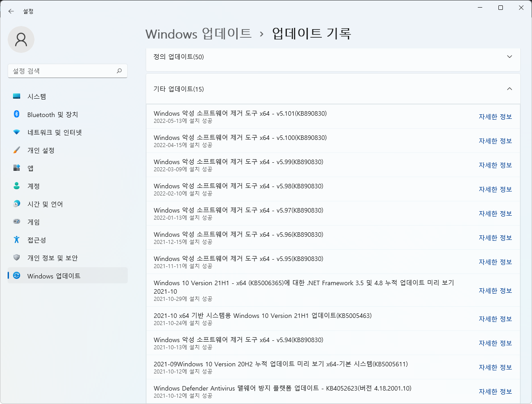
Task: Open 자세한 정보 for v5.95 removal tool
Action: pyautogui.click(x=495, y=262)
